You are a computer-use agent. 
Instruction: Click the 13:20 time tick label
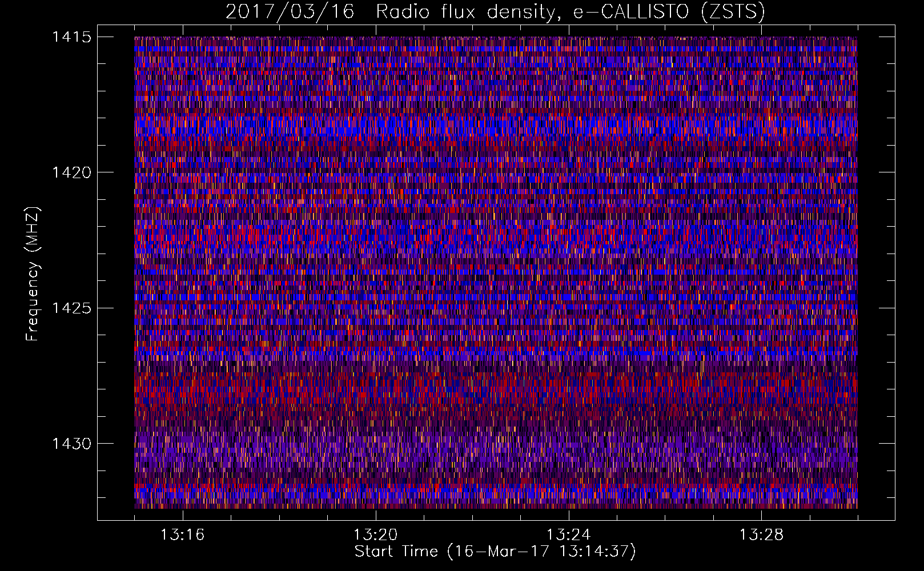pyautogui.click(x=375, y=535)
